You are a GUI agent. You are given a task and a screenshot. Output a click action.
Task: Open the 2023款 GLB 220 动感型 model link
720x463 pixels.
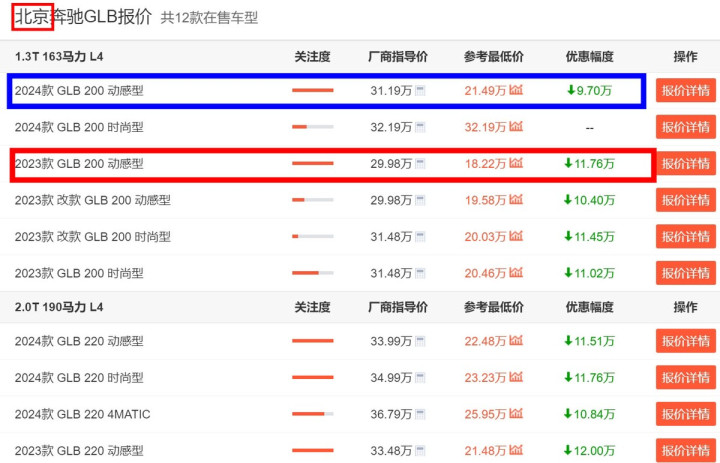79,451
